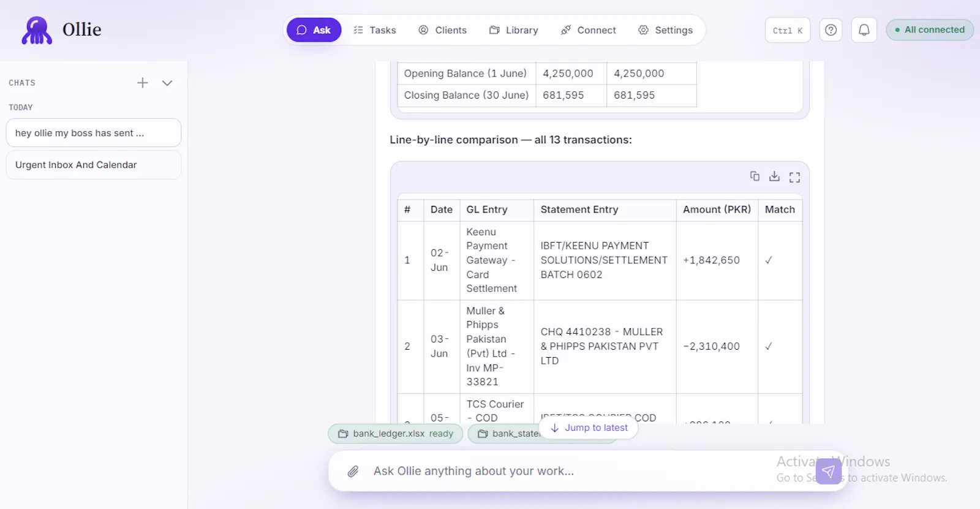Copy the transactions comparison table
Viewport: 980px width, 509px height.
755,176
